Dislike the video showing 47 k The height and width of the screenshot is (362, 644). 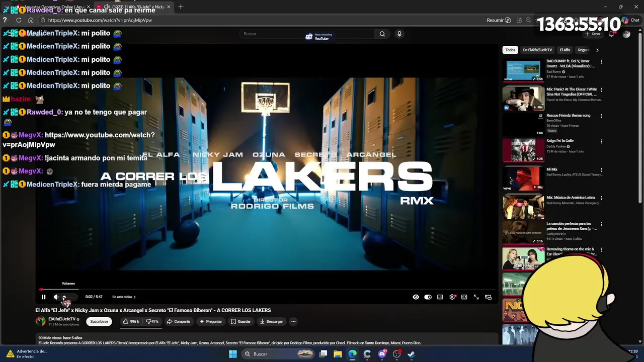pyautogui.click(x=152, y=321)
